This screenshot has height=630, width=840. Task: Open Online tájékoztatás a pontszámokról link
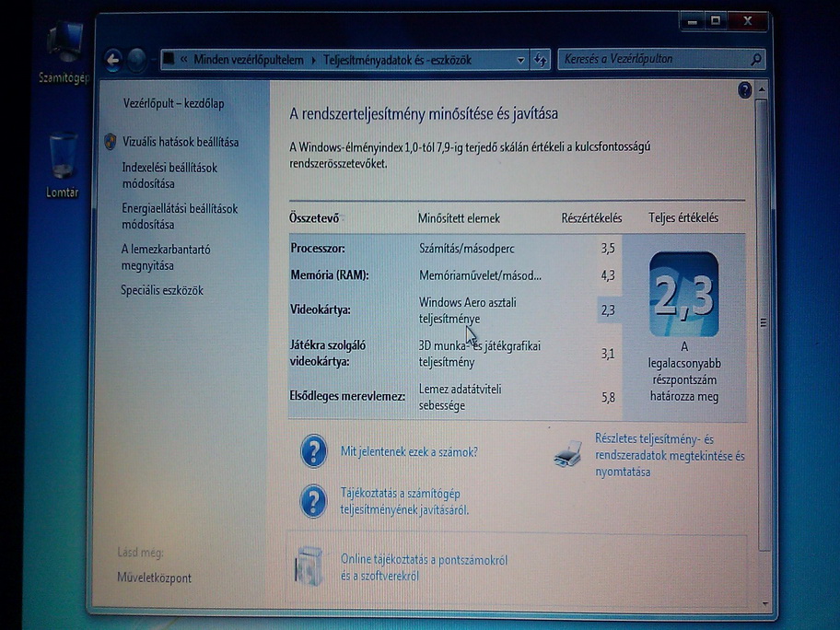424,567
